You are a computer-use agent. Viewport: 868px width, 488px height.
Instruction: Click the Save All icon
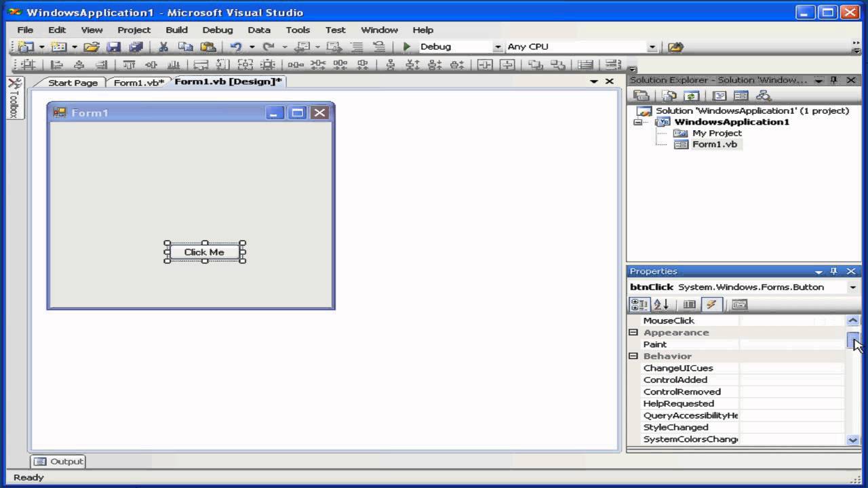point(136,47)
